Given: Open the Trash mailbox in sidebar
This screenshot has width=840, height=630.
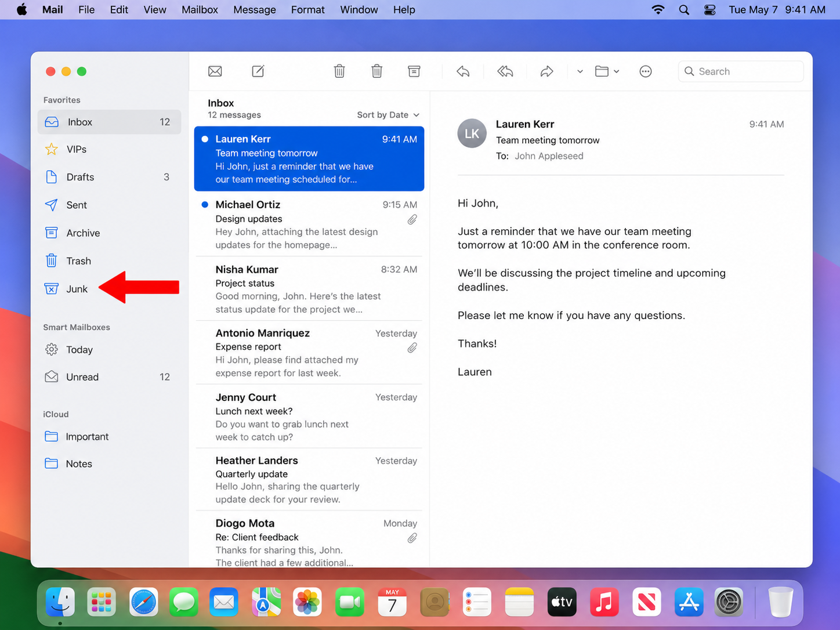Looking at the screenshot, I should [109, 261].
